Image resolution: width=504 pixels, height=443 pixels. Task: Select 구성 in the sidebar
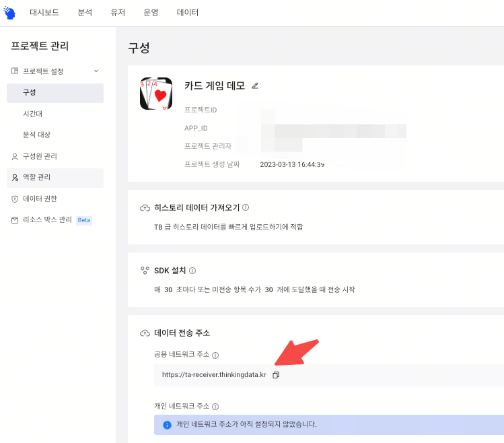[30, 93]
